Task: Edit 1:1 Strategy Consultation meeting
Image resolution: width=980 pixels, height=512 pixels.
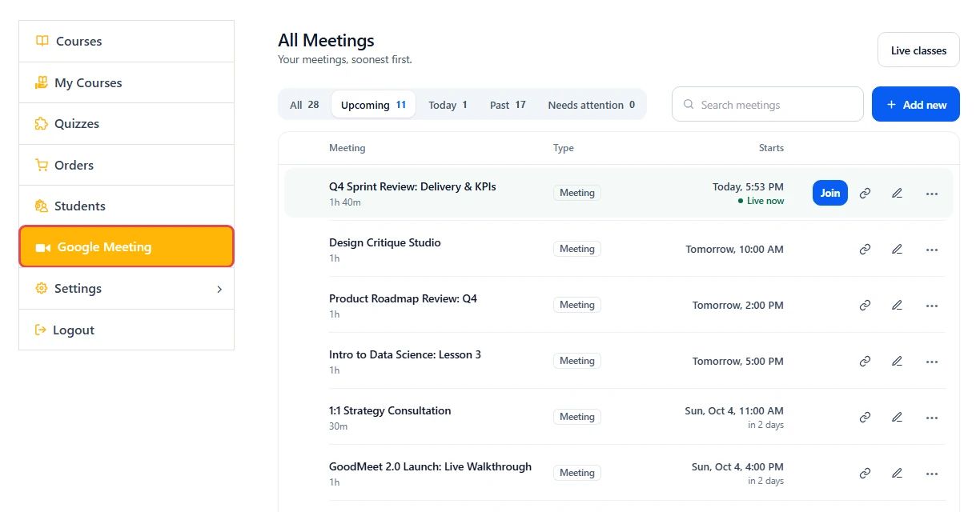Action: pos(897,417)
